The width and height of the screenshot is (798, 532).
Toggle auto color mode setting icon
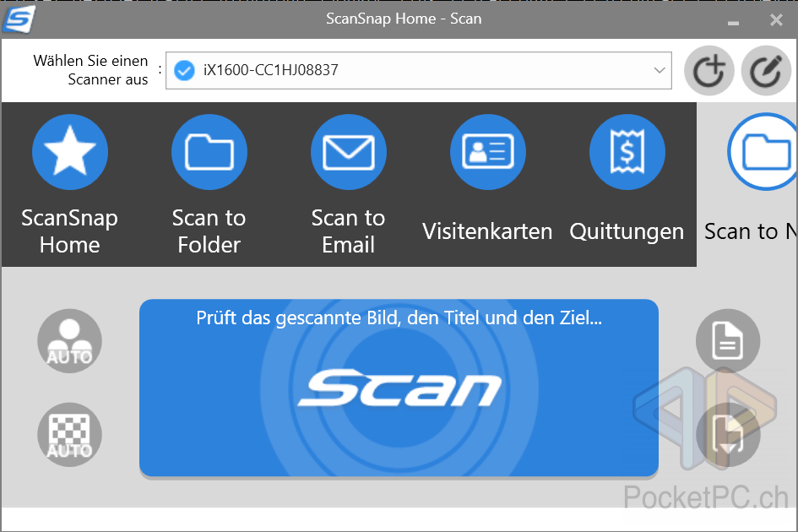70,341
